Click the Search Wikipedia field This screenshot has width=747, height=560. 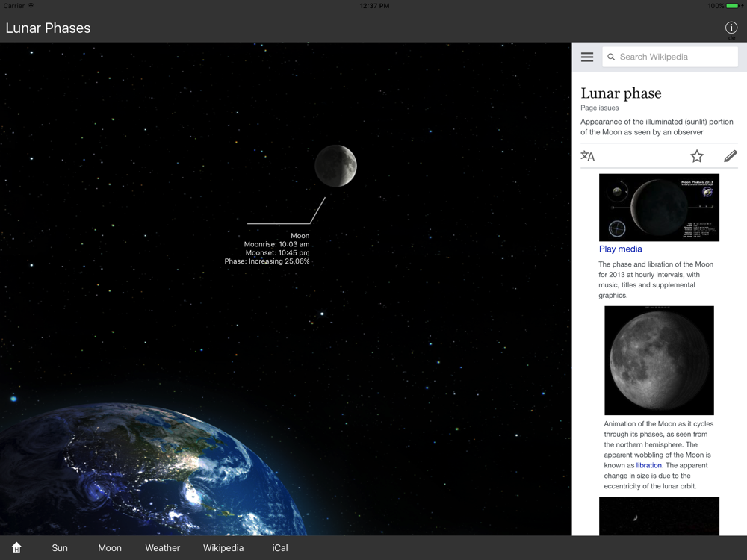click(670, 57)
